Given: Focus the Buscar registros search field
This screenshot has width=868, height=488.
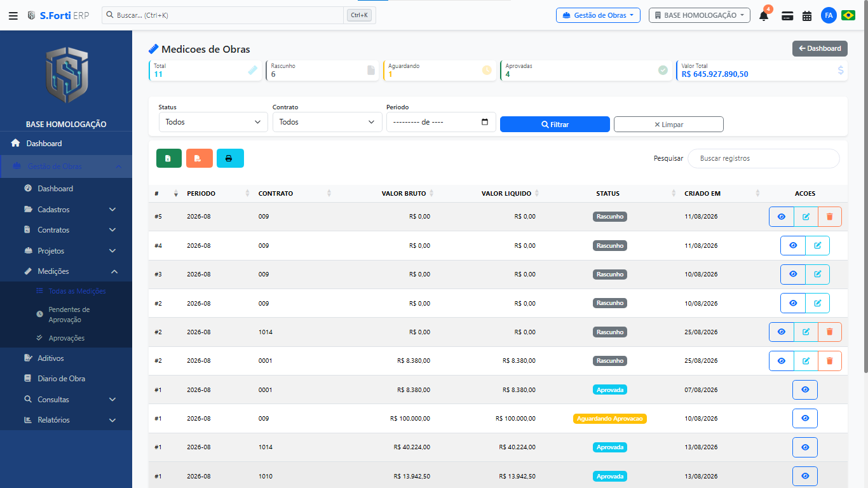Looking at the screenshot, I should click(x=763, y=158).
